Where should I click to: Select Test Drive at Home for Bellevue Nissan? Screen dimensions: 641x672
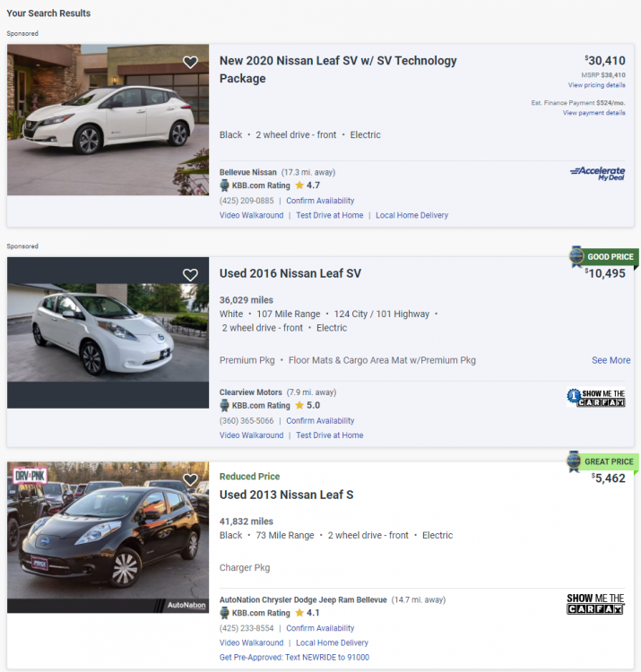[x=330, y=215]
